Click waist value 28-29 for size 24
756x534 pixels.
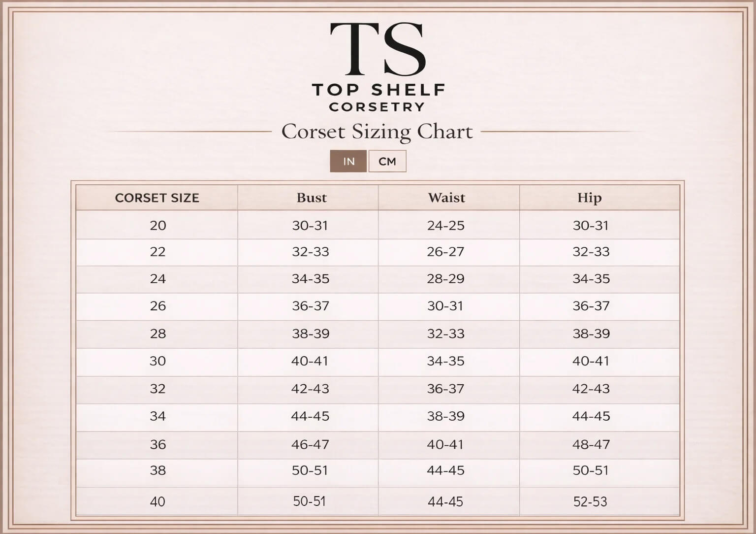tap(446, 279)
